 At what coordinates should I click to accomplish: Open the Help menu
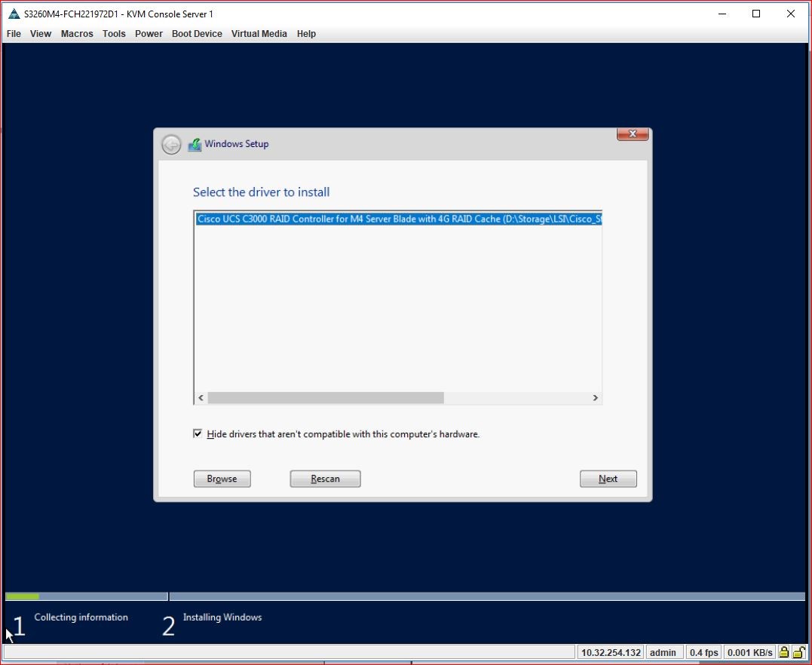306,34
